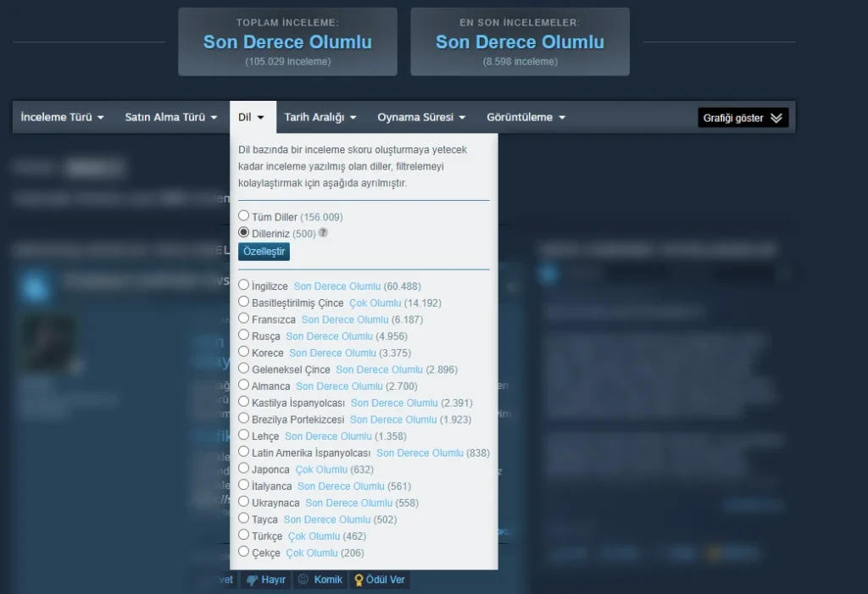The width and height of the screenshot is (868, 594).
Task: Open the Tarih Aralığı dropdown
Action: point(320,118)
